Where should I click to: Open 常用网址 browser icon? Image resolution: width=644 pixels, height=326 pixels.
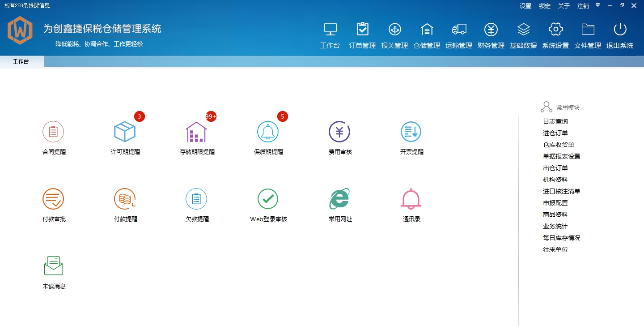[x=339, y=199]
